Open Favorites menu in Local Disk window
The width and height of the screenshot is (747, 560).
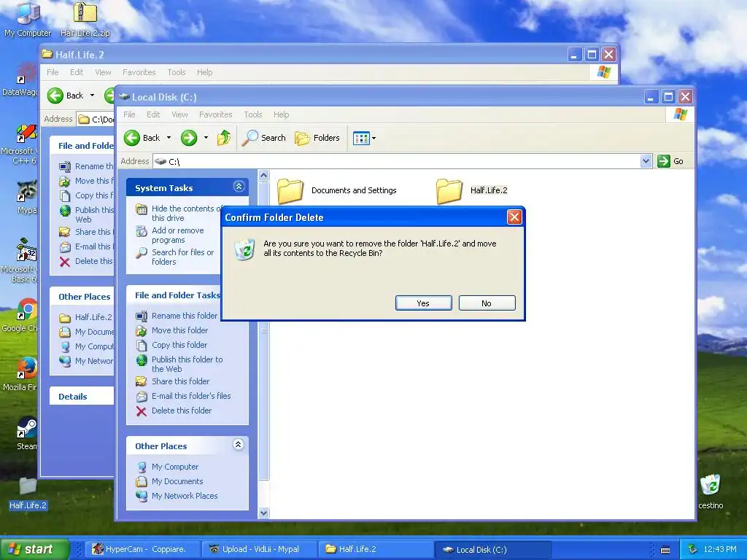(x=215, y=114)
